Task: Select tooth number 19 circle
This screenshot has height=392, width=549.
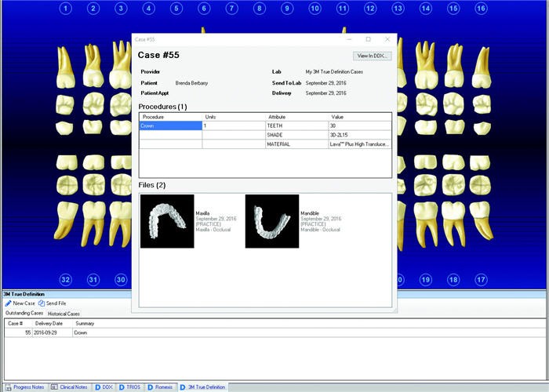Action: coord(426,280)
